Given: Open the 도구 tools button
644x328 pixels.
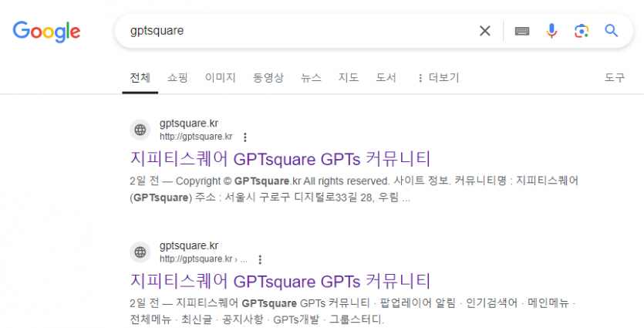Looking at the screenshot, I should point(615,78).
